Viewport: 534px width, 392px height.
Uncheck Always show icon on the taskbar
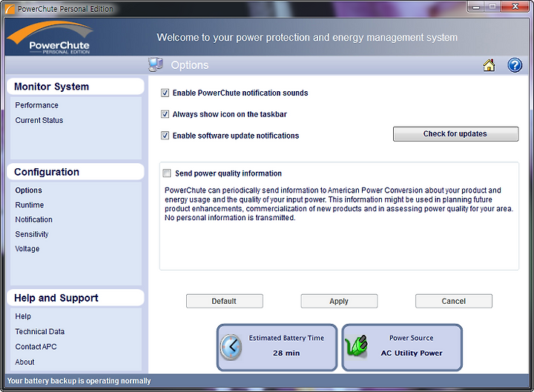pos(165,114)
